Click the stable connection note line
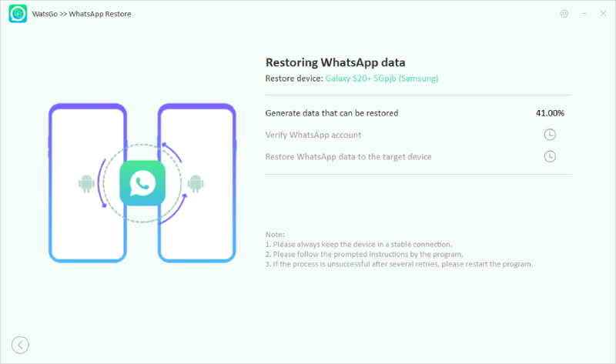Image resolution: width=616 pixels, height=364 pixels. (x=358, y=244)
